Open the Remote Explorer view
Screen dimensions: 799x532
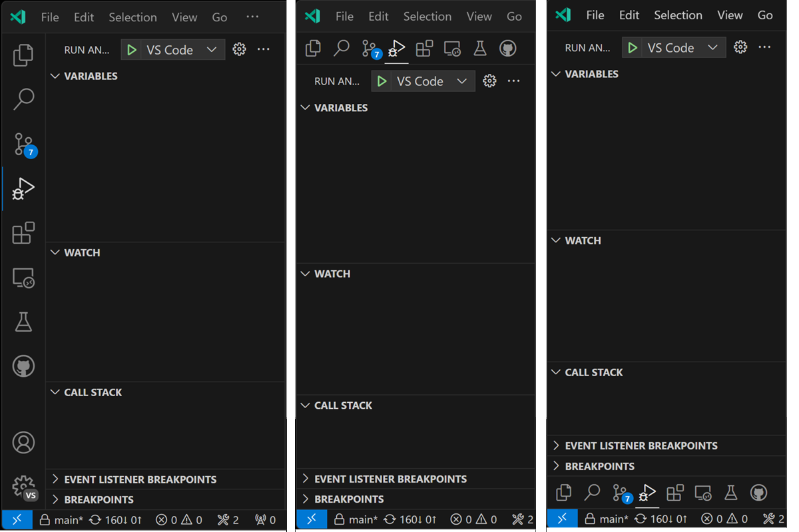23,278
